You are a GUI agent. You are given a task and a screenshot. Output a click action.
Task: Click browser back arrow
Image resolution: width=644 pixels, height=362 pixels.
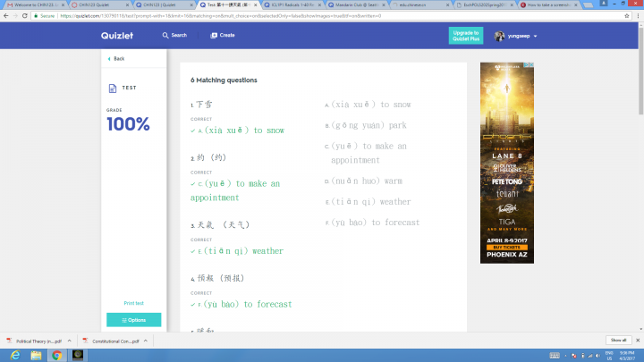(5, 15)
